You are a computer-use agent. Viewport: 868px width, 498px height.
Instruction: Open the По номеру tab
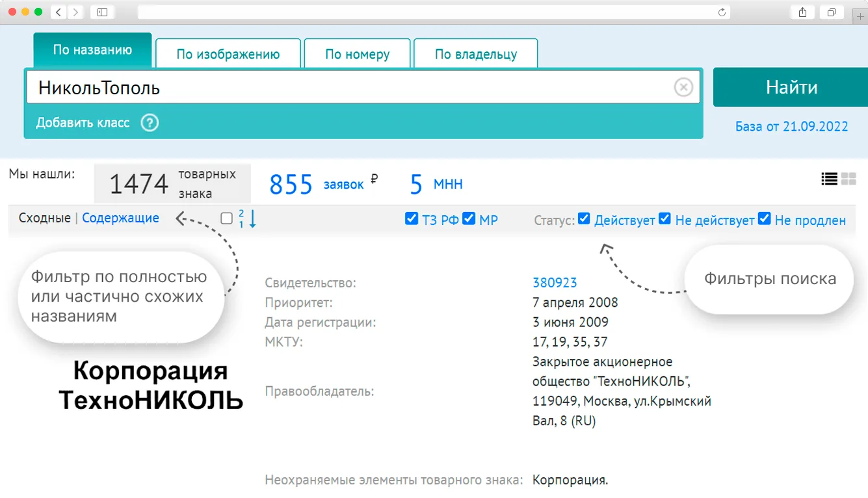(358, 54)
